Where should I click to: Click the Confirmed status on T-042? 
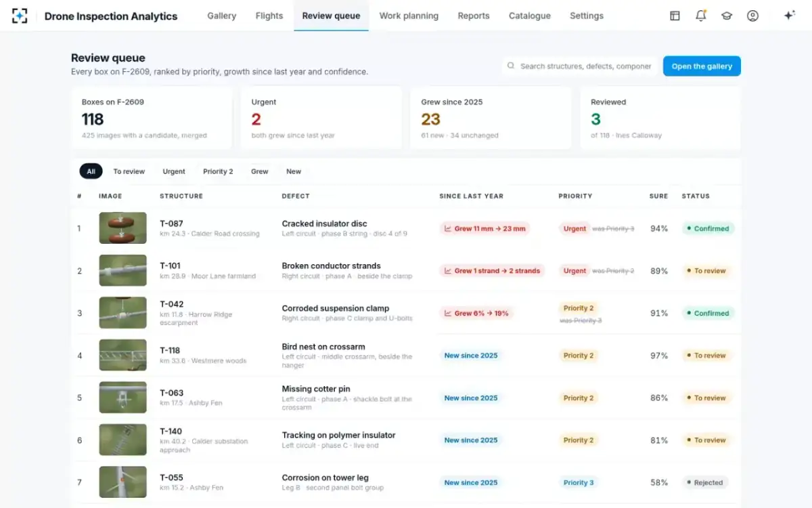[708, 313]
